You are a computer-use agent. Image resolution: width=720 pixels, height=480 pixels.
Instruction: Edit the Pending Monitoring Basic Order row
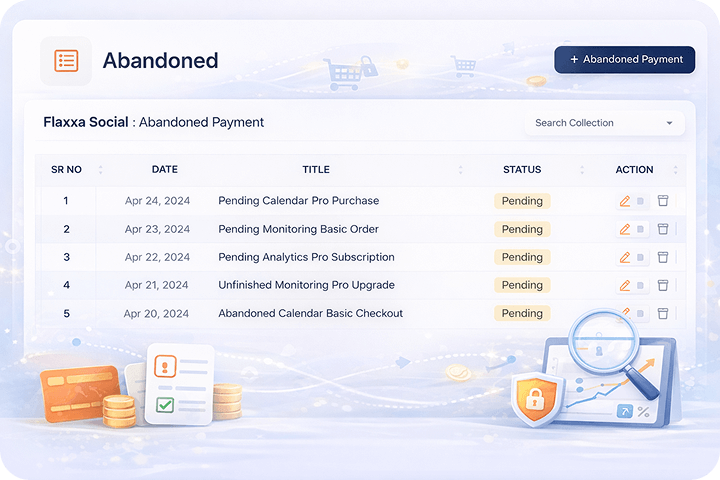pos(625,229)
